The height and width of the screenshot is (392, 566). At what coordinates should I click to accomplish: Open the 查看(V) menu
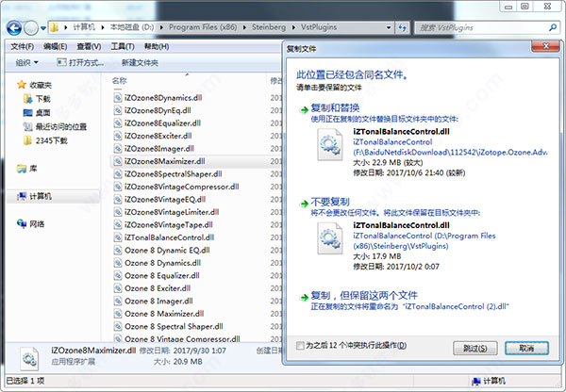pyautogui.click(x=89, y=46)
